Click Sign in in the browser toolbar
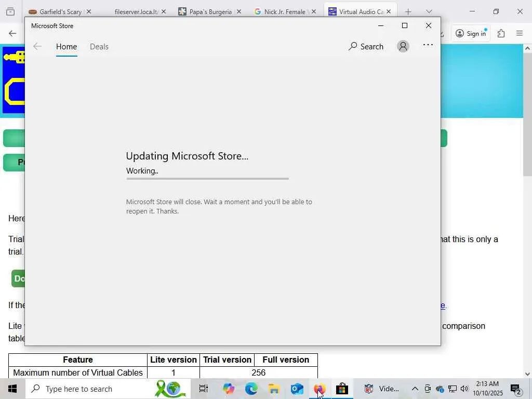Viewport: 532px width, 399px height. [471, 33]
